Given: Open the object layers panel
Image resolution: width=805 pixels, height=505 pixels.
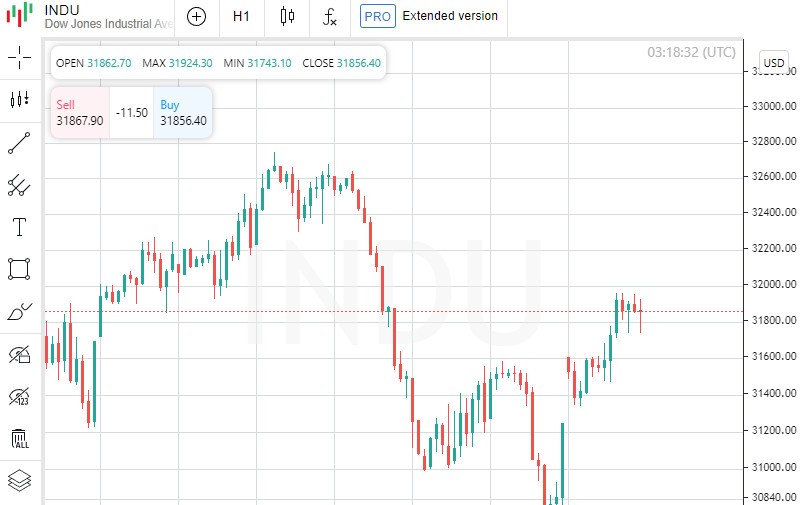Looking at the screenshot, I should pos(19,481).
